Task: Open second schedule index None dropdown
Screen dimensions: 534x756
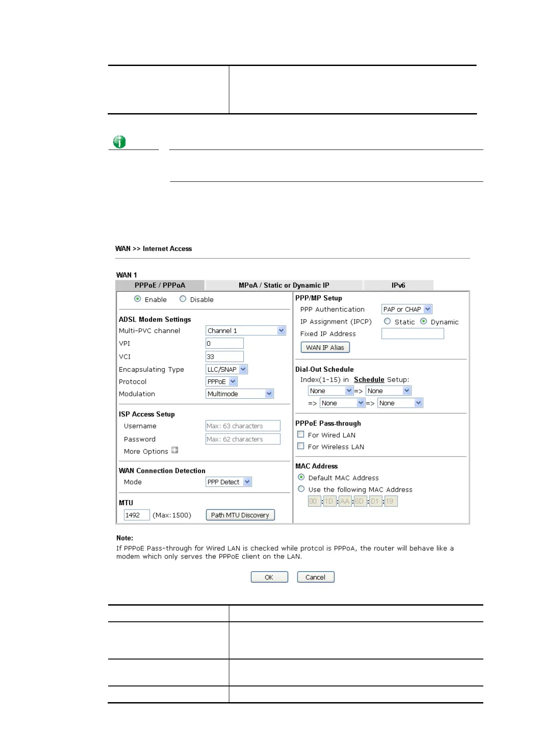Action: click(x=389, y=391)
